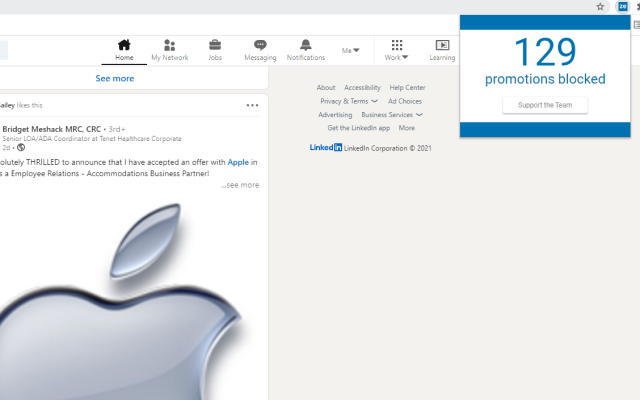Open the Accessibility footer link
The height and width of the screenshot is (400, 640).
coord(362,87)
